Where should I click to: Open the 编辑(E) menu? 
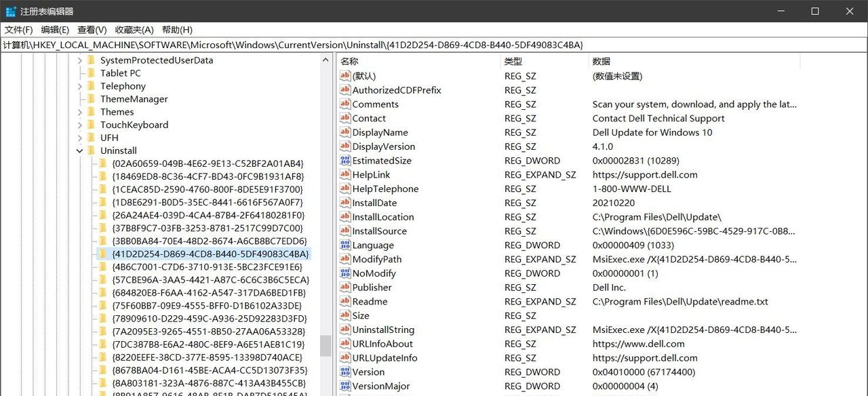[x=55, y=30]
